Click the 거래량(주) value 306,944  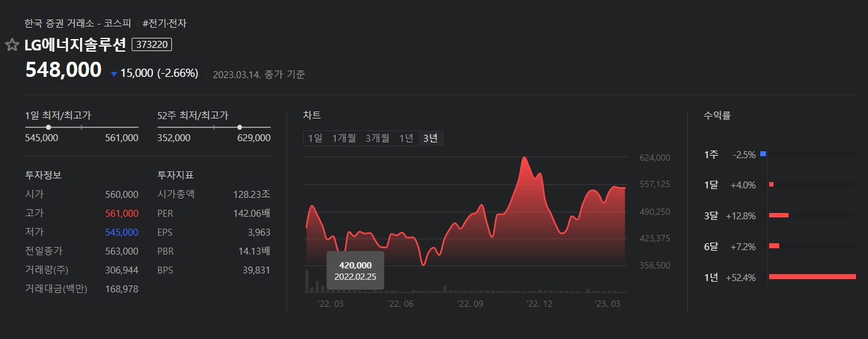122,270
